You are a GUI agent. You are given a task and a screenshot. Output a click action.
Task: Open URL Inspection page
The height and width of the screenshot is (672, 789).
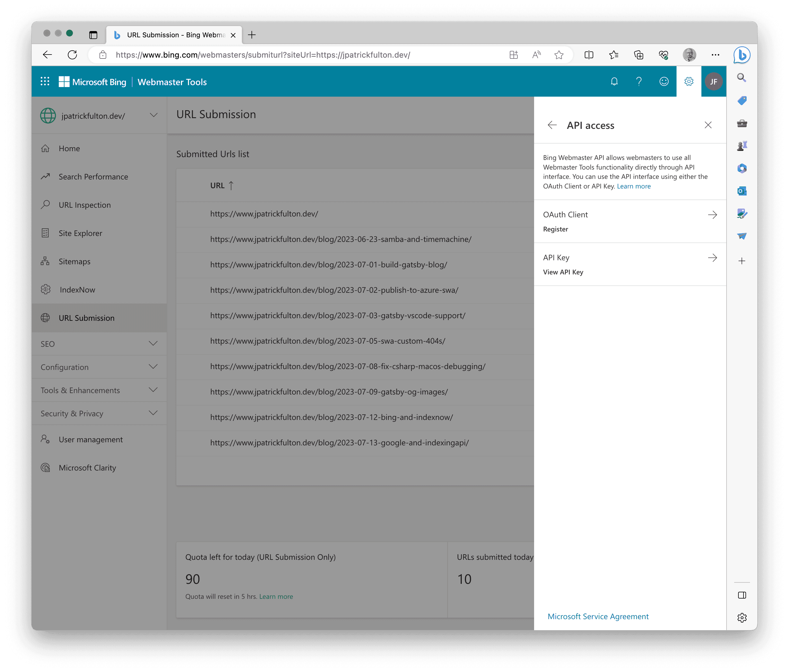point(99,205)
